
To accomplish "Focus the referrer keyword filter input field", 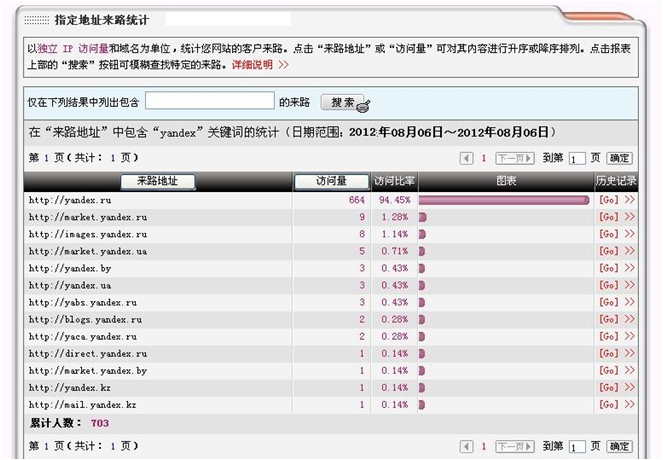I will (x=210, y=101).
